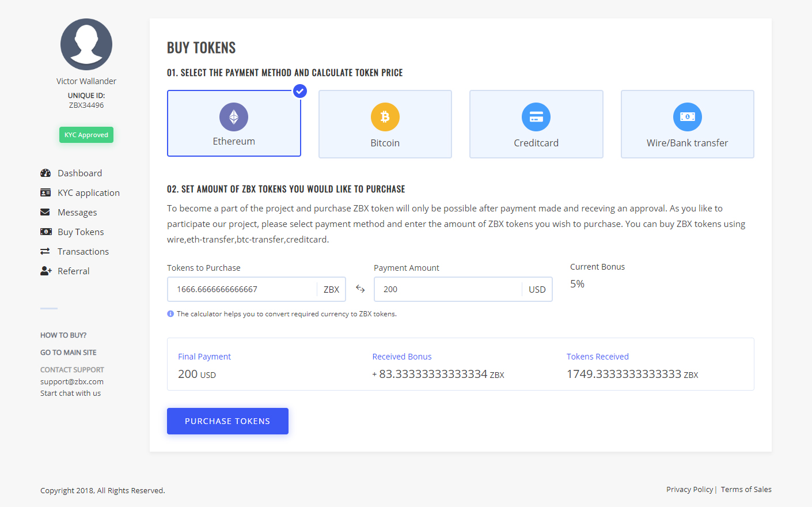Click the Final Payment 200 USD value
This screenshot has width=812, height=507.
click(197, 374)
